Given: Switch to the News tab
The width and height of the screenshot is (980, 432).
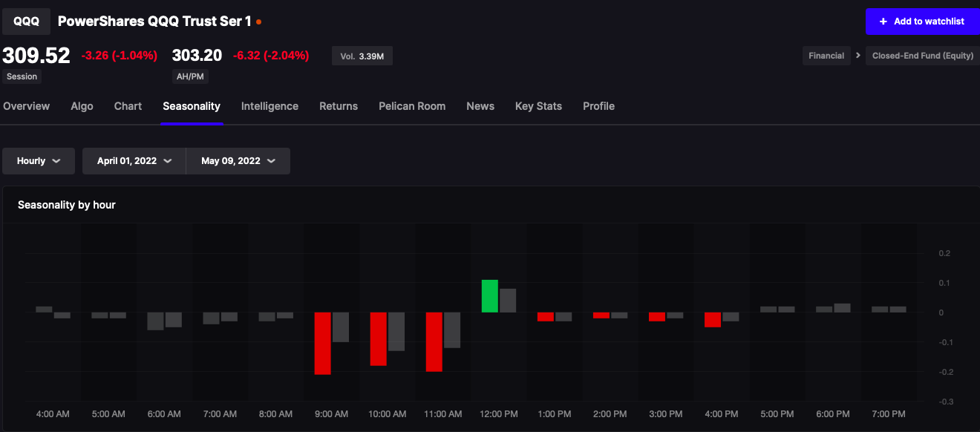Looking at the screenshot, I should [480, 106].
